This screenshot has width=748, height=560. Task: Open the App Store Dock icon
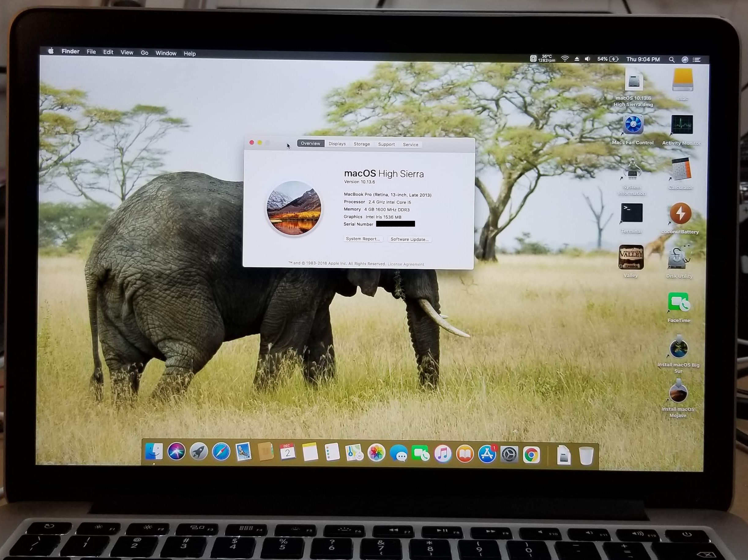tap(487, 454)
